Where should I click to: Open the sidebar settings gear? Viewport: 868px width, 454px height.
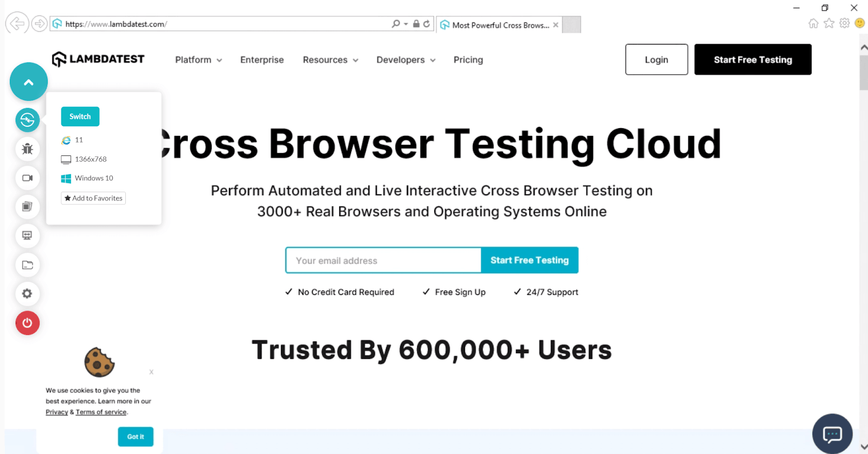[27, 294]
